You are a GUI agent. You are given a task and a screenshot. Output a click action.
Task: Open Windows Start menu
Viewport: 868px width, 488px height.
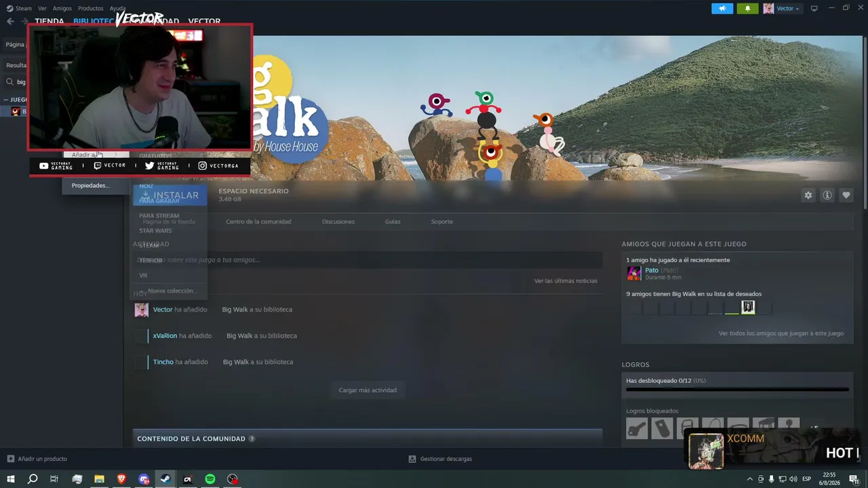[x=10, y=479]
